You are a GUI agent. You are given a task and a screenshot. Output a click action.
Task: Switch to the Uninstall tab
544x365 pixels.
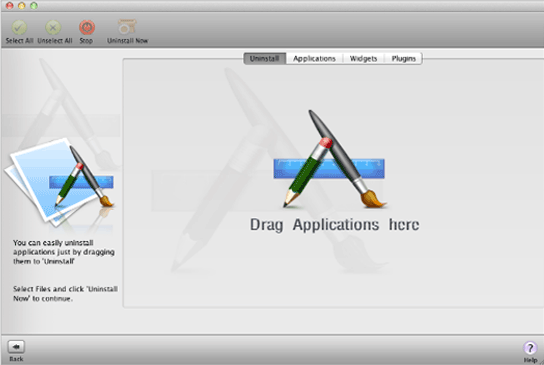click(x=264, y=59)
